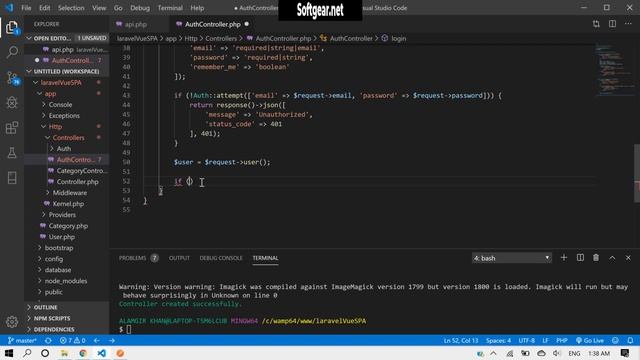This screenshot has height=360, width=640.
Task: Click the errors and warnings status indicator
Action: pyautogui.click(x=72, y=340)
